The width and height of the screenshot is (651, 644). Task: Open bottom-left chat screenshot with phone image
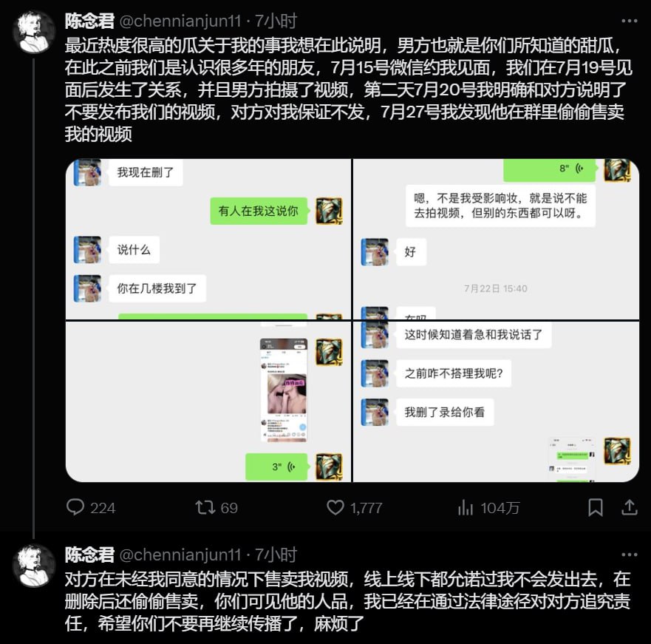pyautogui.click(x=208, y=401)
